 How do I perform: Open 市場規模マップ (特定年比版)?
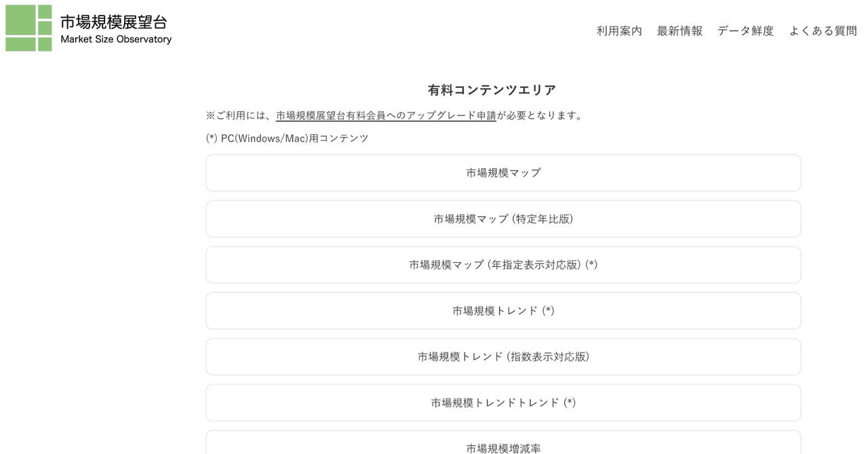[x=502, y=219]
